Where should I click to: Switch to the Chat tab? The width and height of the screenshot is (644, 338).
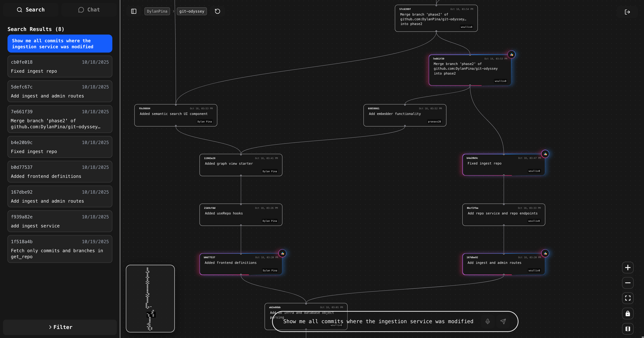[89, 10]
